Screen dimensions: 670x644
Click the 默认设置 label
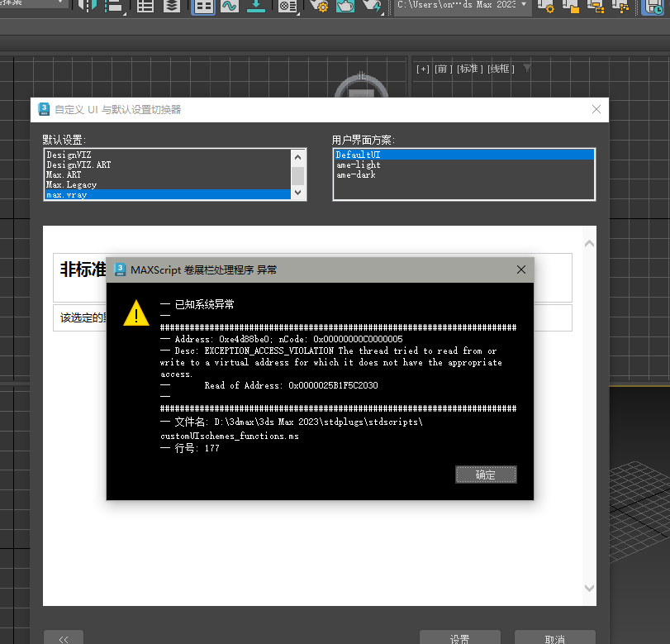pos(64,140)
